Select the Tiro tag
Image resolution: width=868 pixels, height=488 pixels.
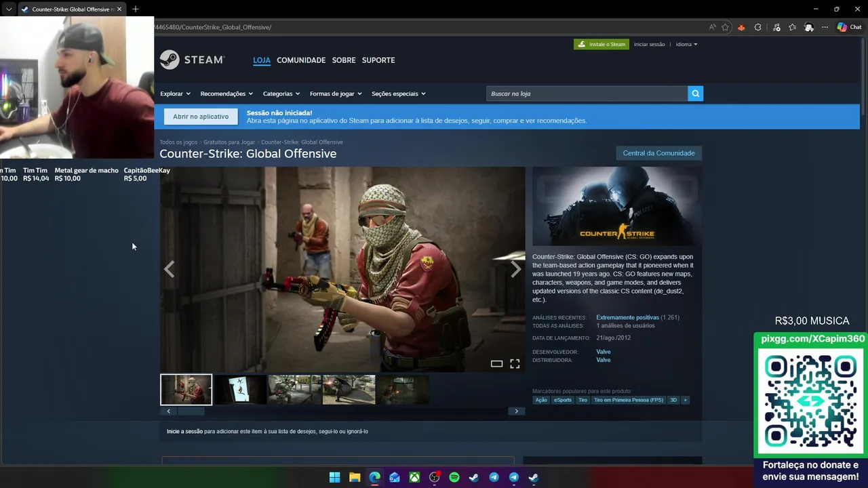(583, 400)
